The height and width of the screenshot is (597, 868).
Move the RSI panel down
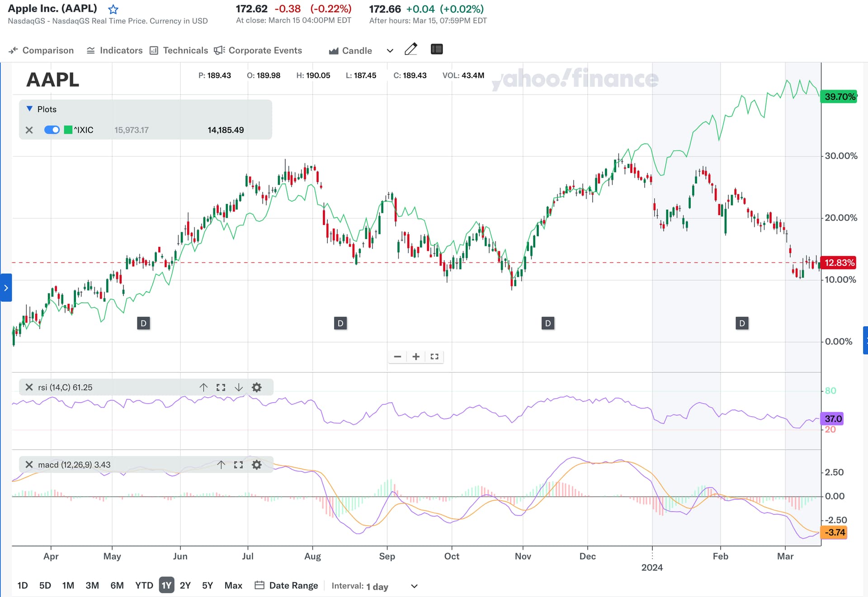239,387
